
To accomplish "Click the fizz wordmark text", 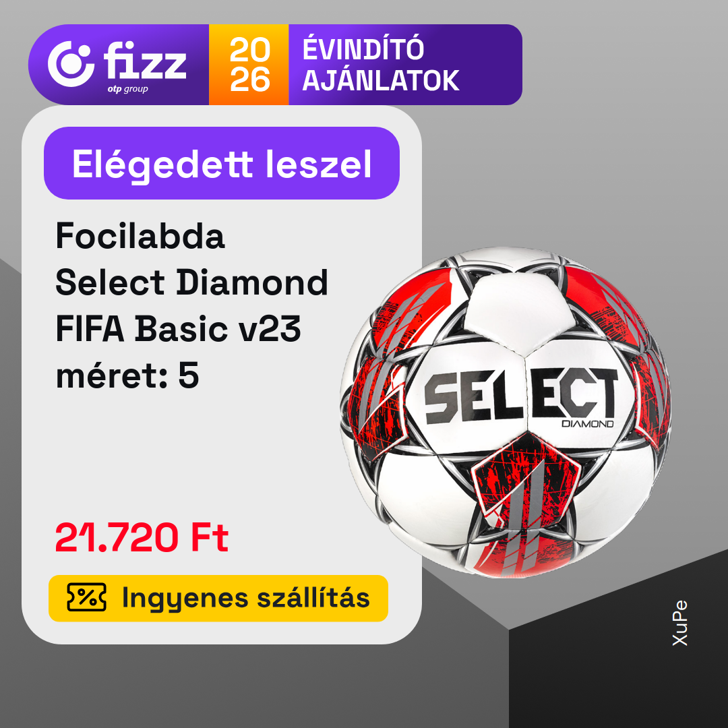I will pyautogui.click(x=144, y=61).
